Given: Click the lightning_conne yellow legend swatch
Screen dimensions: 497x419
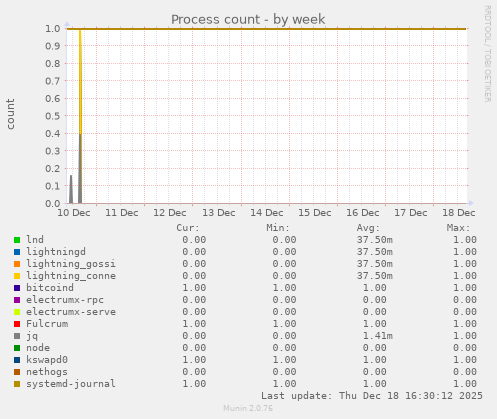Looking at the screenshot, I should click(17, 276).
